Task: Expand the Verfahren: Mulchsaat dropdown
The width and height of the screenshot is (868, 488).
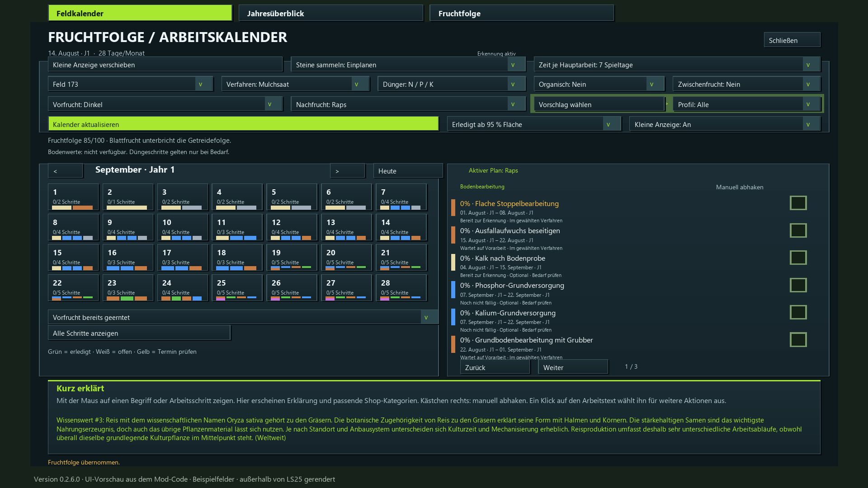Action: [x=295, y=84]
